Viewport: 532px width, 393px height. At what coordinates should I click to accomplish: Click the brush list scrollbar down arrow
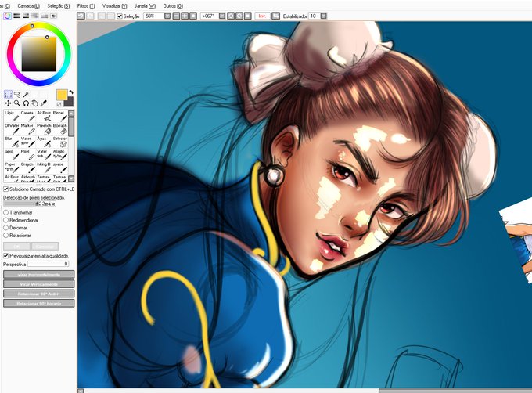pyautogui.click(x=71, y=178)
